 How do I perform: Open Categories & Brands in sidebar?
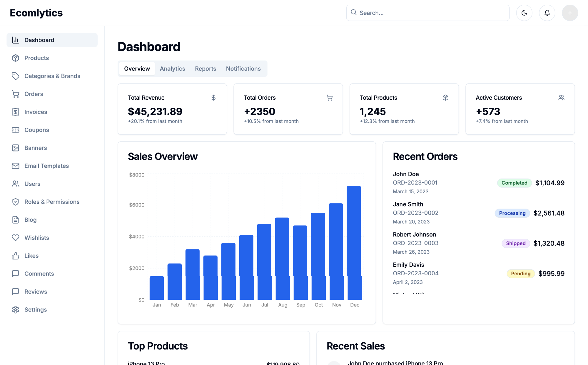point(52,76)
